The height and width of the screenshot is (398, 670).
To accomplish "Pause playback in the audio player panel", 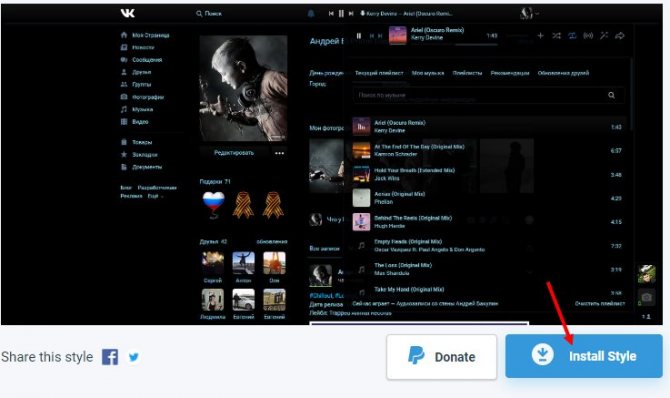I will [359, 36].
